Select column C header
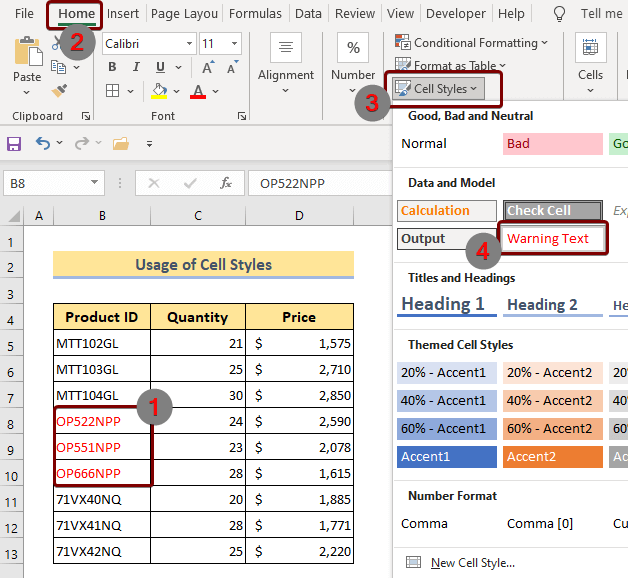Image resolution: width=628 pixels, height=578 pixels. tap(198, 216)
